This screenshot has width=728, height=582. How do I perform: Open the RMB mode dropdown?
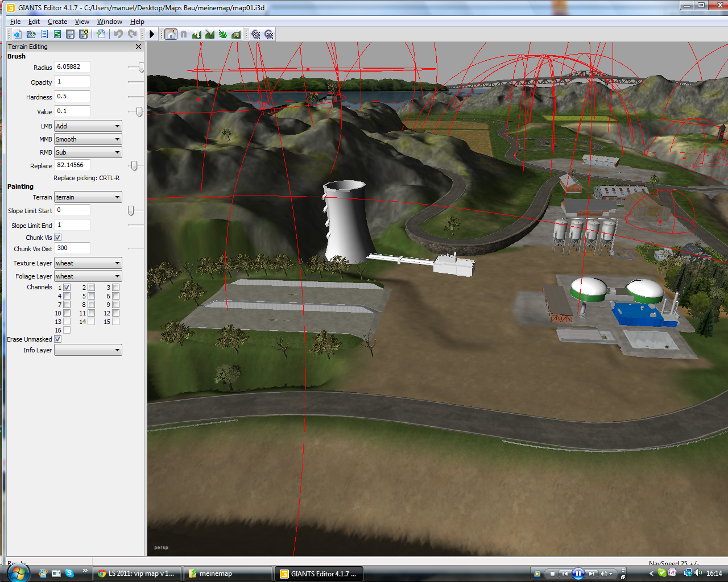coord(88,152)
